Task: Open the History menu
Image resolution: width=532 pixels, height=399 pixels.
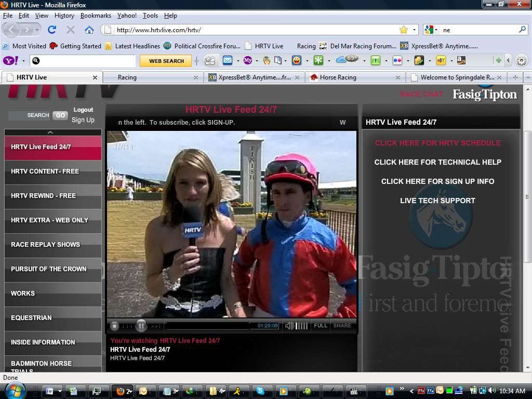Action: click(64, 16)
